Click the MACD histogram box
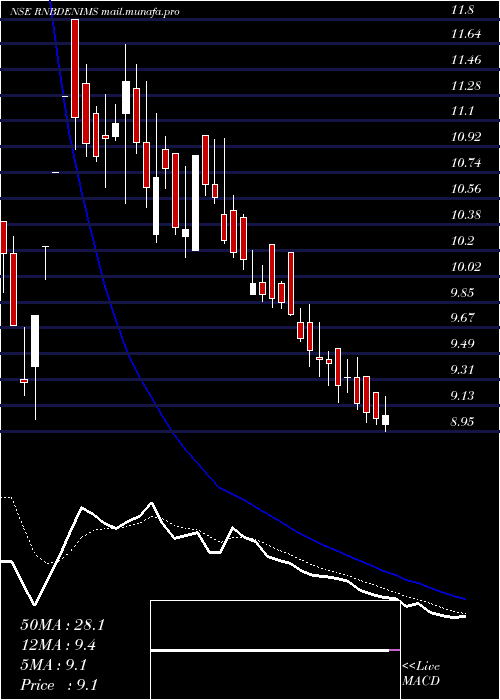 pos(275,650)
